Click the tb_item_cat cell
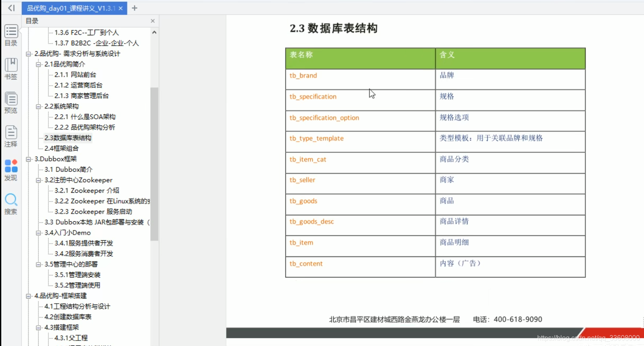Image resolution: width=644 pixels, height=346 pixels. (360, 163)
